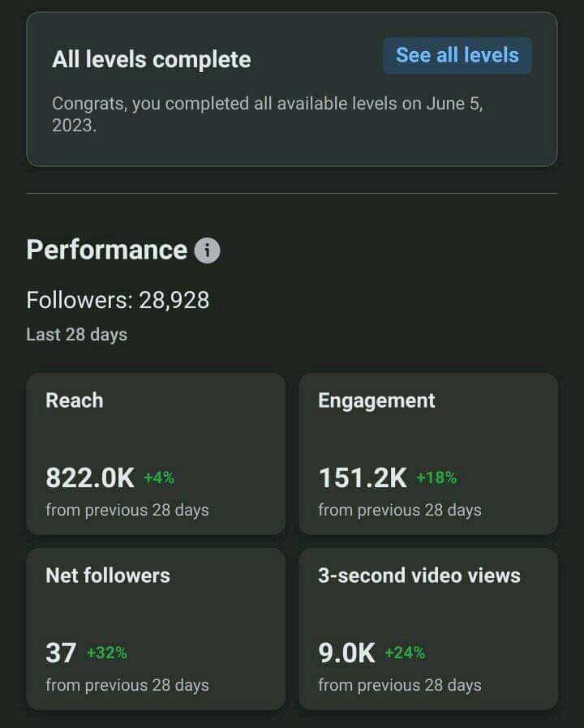Click the 151.2K engagement value
This screenshot has height=728, width=584.
coord(363,478)
